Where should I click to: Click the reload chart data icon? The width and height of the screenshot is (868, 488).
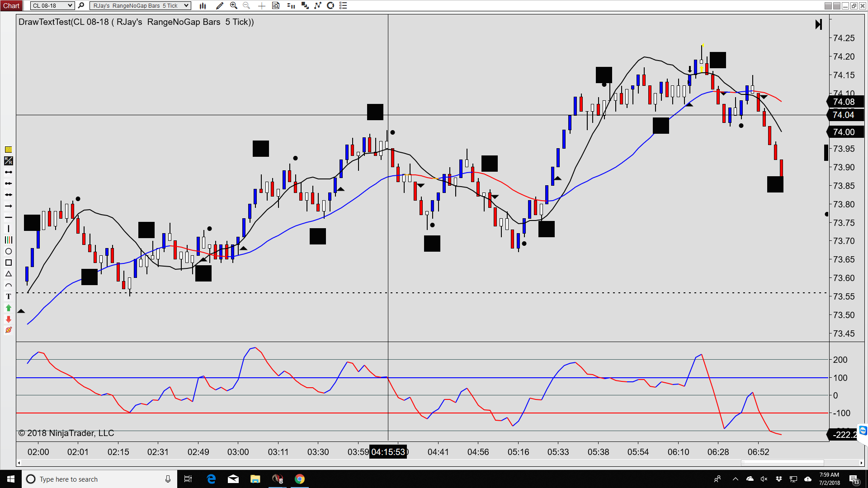coord(330,6)
